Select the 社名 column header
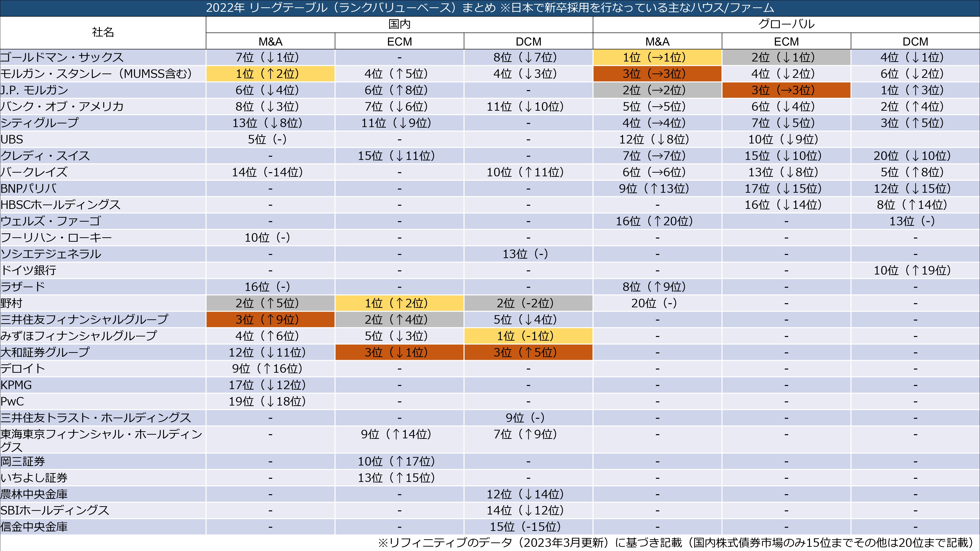 click(x=103, y=32)
